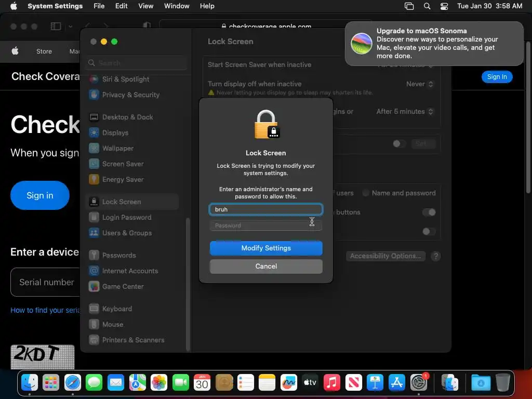
Task: Select Game Center sidebar icon
Action: pos(94,286)
